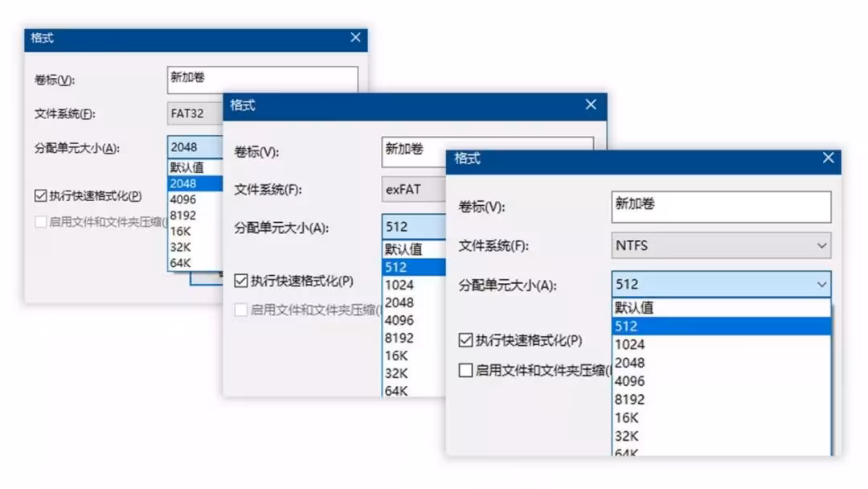This screenshot has width=868, height=489.
Task: Click 文件系统(F) label in FAT32 dialog
Action: [65, 113]
